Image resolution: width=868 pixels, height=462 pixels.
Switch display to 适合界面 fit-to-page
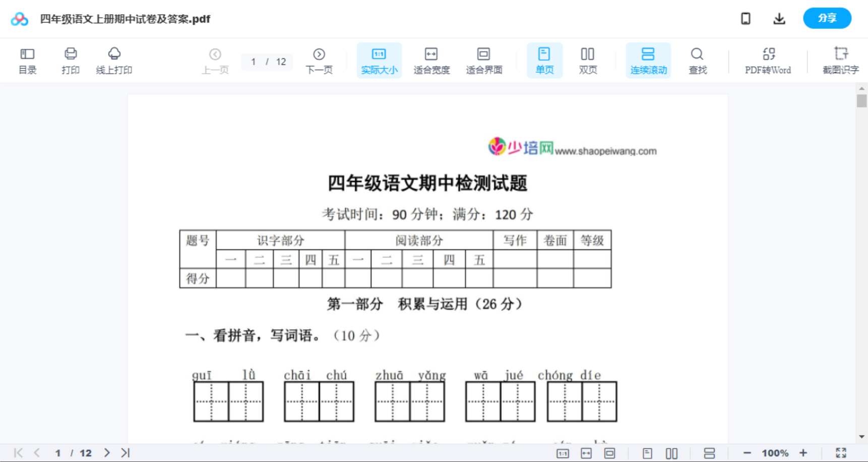(483, 60)
